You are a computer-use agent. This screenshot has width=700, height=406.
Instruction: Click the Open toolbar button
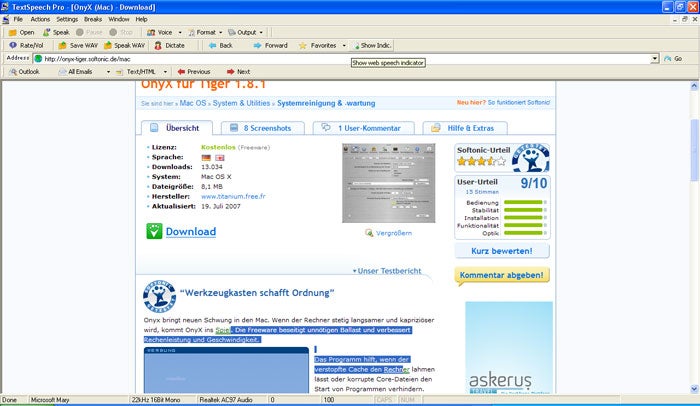coord(21,33)
